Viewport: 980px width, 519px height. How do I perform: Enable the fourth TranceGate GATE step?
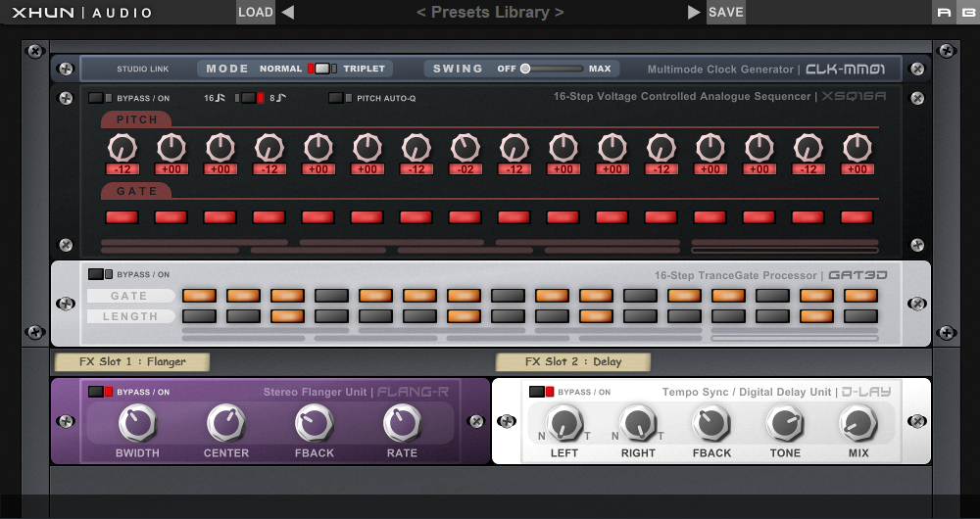331,296
